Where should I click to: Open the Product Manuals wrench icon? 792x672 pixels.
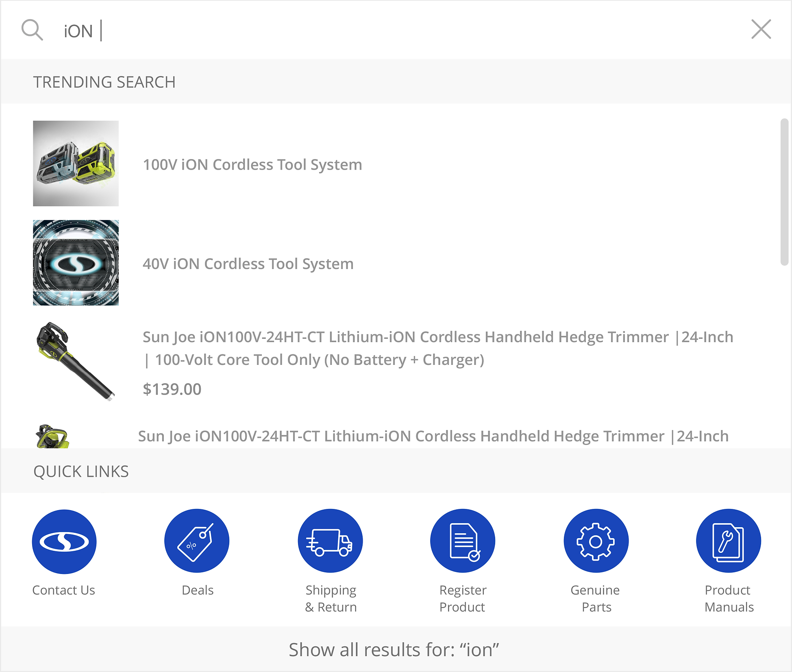pos(729,541)
